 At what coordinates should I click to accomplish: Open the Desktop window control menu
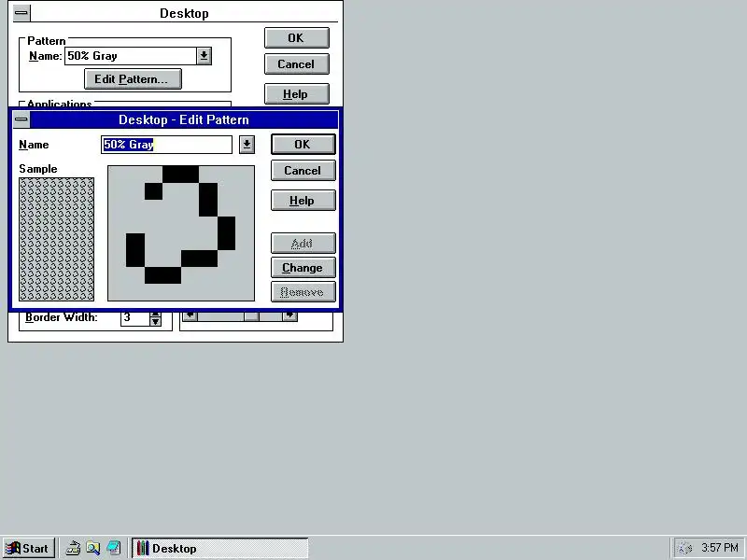(x=21, y=13)
